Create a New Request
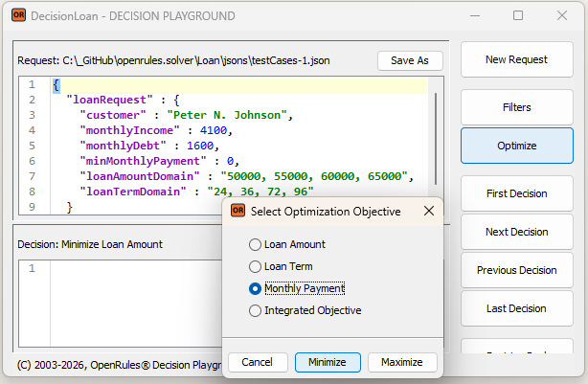 (516, 59)
